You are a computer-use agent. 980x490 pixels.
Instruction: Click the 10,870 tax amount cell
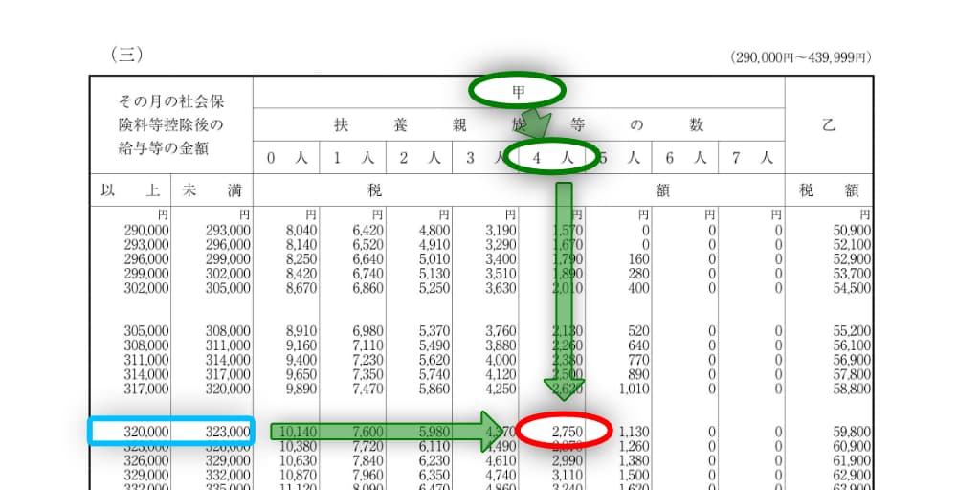point(299,475)
